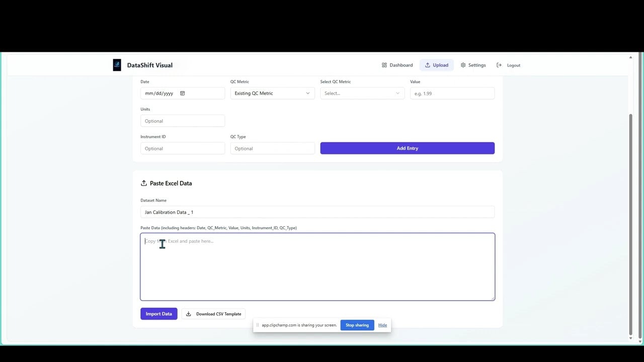Click the Value input field
The width and height of the screenshot is (644, 362).
[x=452, y=93]
